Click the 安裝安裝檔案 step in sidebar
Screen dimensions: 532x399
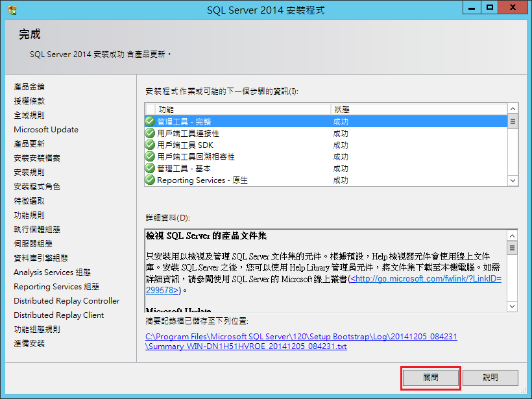coord(37,158)
